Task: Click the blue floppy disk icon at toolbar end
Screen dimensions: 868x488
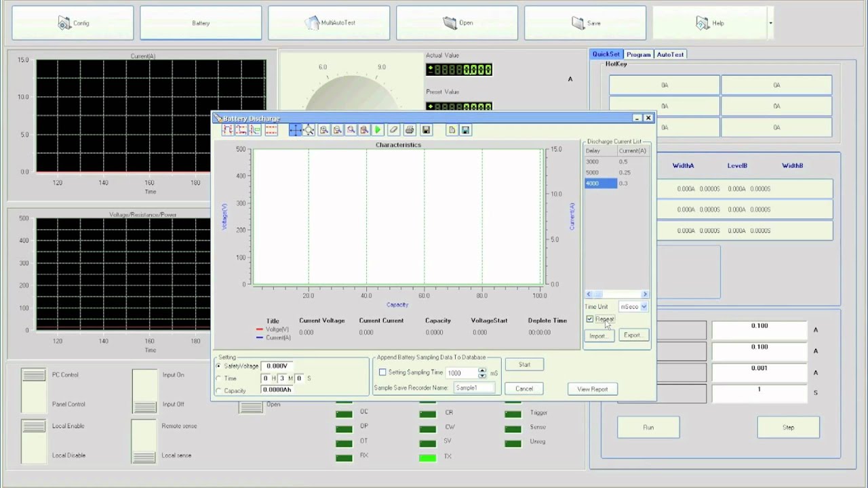Action: point(465,130)
